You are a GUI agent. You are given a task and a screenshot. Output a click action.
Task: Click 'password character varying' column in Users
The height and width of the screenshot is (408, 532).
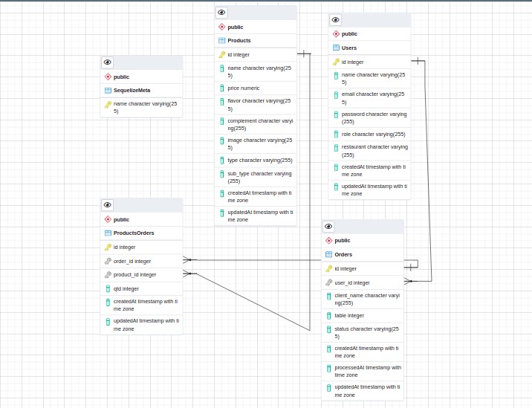pos(374,117)
